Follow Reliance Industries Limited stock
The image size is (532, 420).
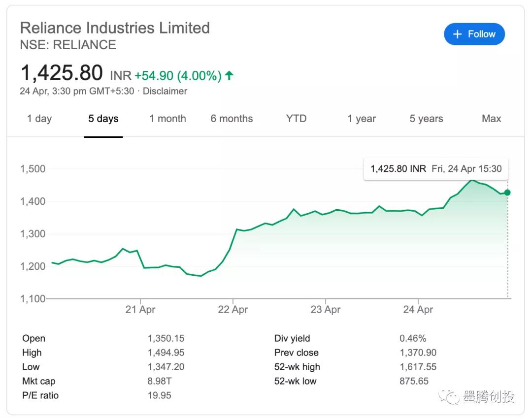[474, 34]
